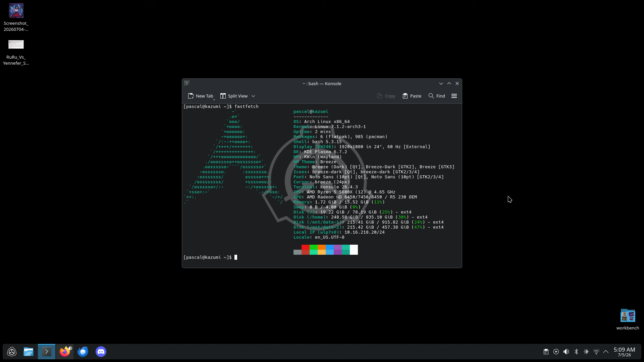Open the clipboard tray icon
Screen dimensions: 644x362
pos(546,352)
